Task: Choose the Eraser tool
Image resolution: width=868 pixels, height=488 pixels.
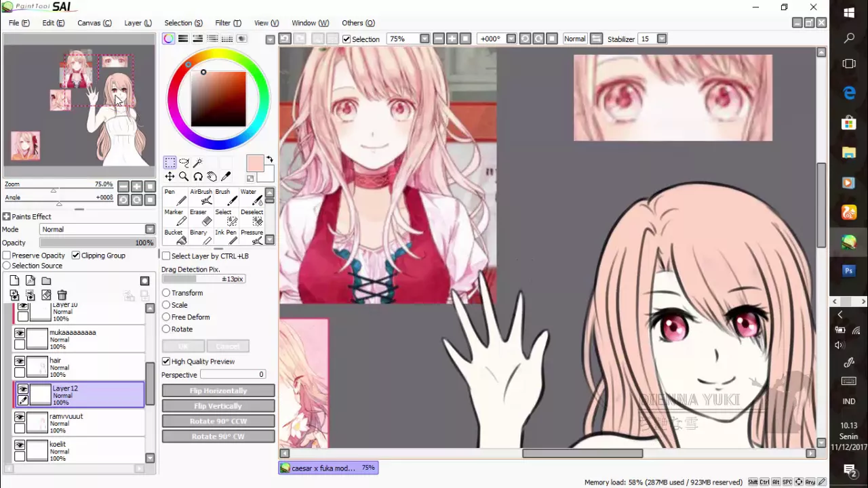Action: pyautogui.click(x=201, y=217)
